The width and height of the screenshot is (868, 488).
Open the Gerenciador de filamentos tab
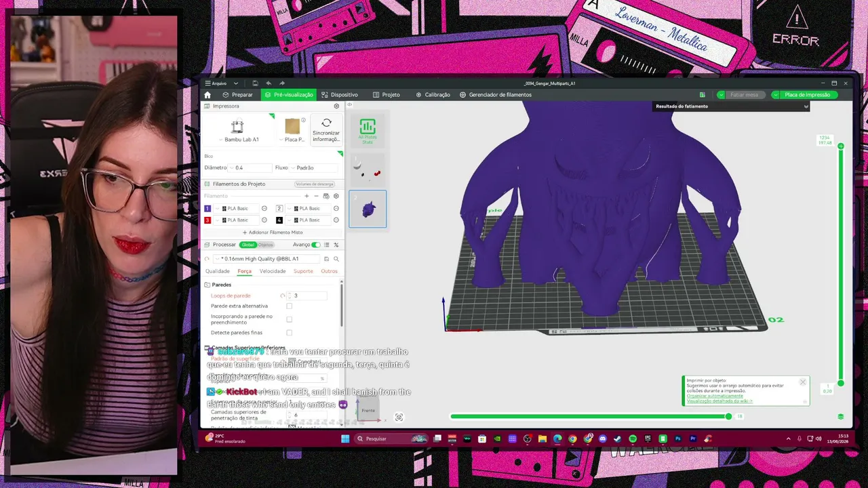[496, 95]
